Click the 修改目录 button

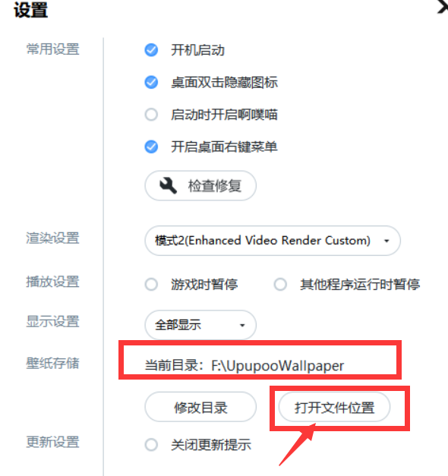pyautogui.click(x=200, y=407)
